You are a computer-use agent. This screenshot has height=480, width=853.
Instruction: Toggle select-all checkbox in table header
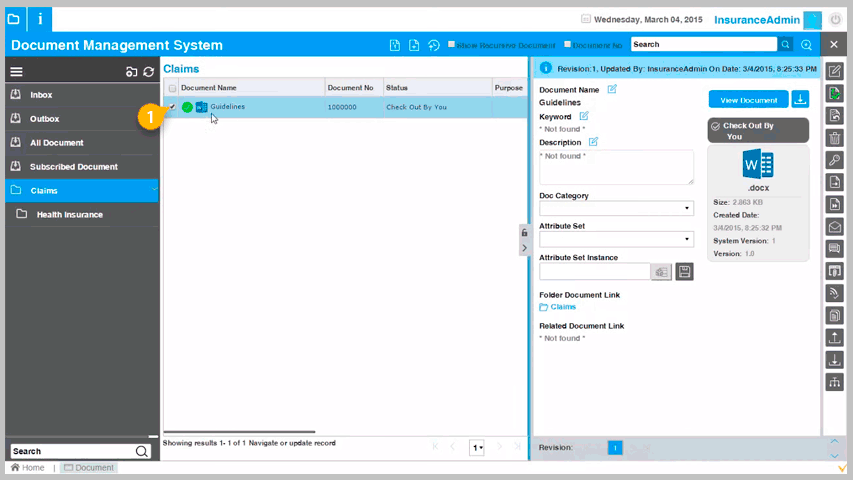(172, 88)
